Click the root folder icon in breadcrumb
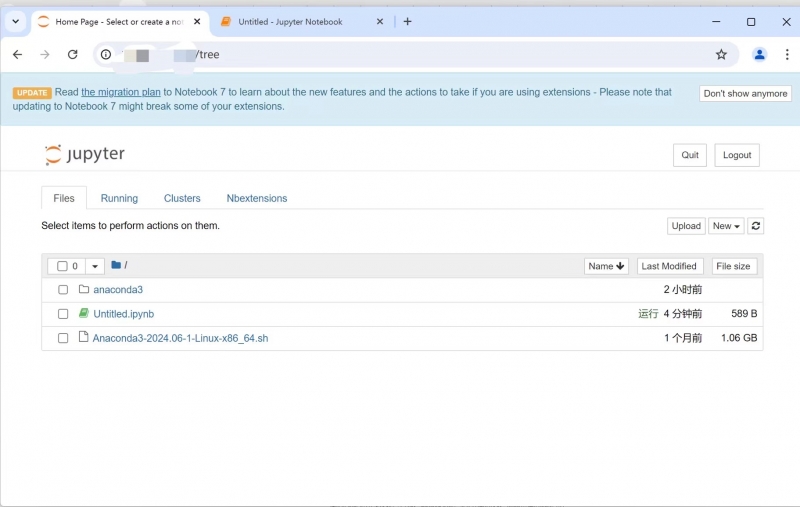 [x=116, y=265]
